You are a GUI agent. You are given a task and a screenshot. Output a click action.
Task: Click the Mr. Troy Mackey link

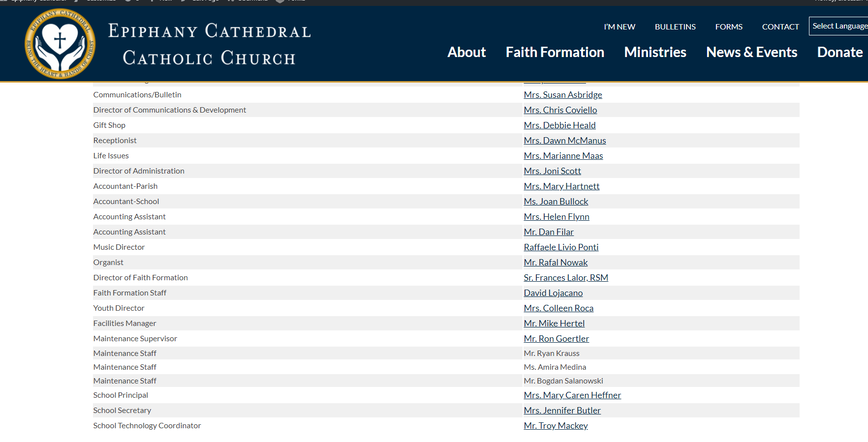click(x=556, y=426)
